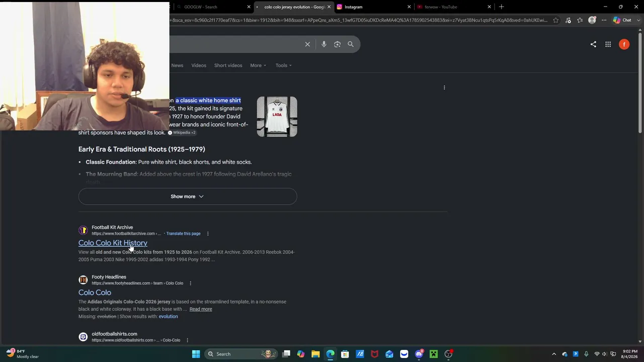Share this search result page

593,44
